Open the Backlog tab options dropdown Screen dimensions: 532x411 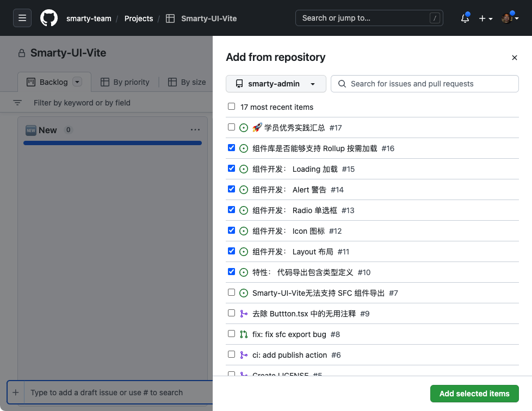click(x=77, y=82)
